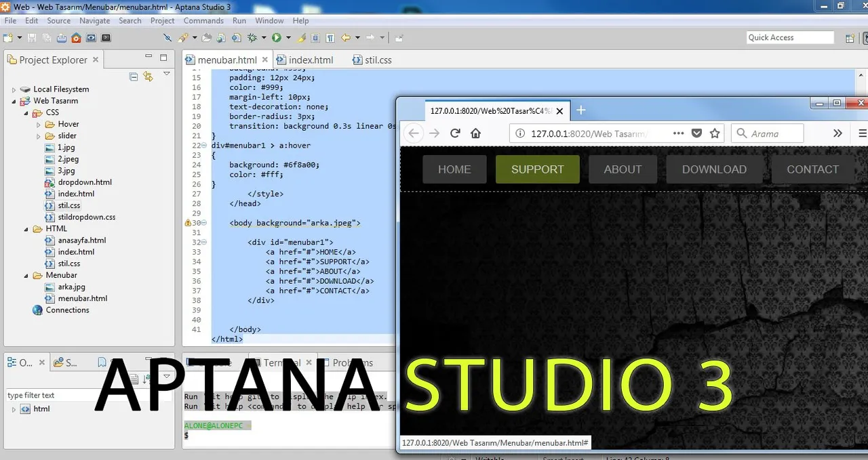Viewport: 868px width, 460px height.
Task: Open the Commands menu
Action: [x=203, y=21]
